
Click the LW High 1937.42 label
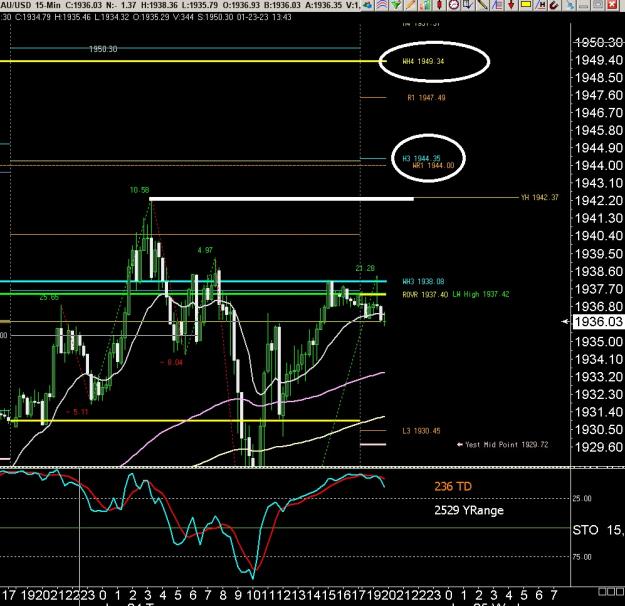click(x=481, y=295)
